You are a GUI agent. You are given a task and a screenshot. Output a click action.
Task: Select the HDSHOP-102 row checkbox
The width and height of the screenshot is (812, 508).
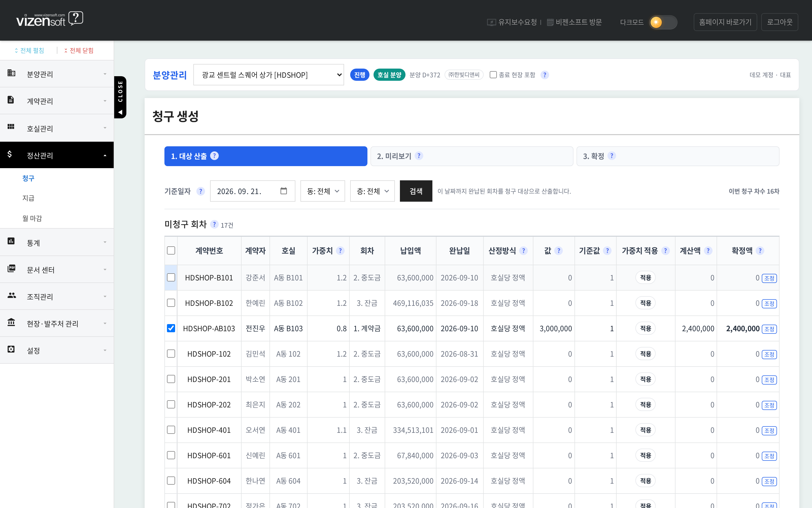pos(171,354)
